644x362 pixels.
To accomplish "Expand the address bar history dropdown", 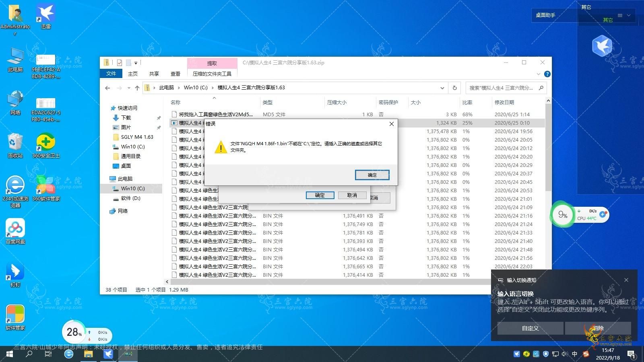I will 442,88.
